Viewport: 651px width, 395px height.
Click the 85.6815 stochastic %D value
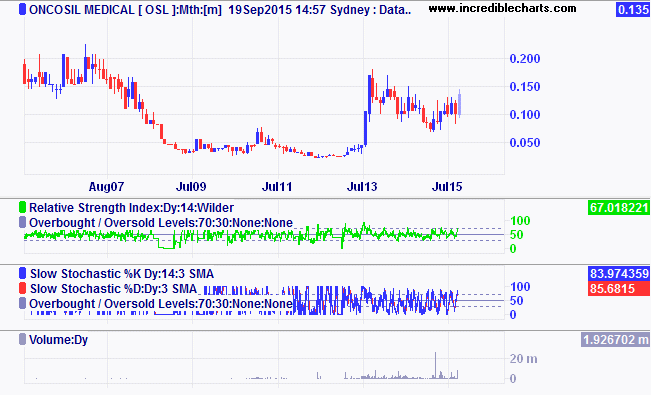pos(619,288)
